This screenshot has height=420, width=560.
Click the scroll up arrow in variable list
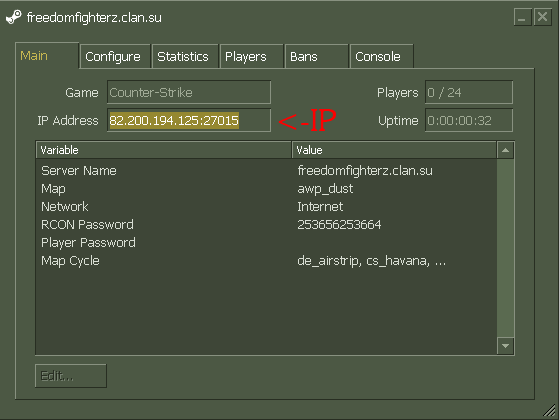(x=505, y=150)
